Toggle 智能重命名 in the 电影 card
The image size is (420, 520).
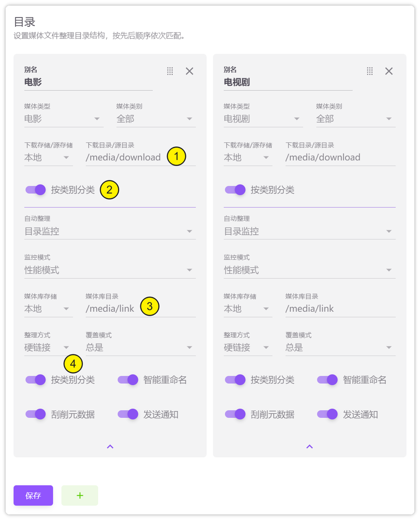[128, 380]
